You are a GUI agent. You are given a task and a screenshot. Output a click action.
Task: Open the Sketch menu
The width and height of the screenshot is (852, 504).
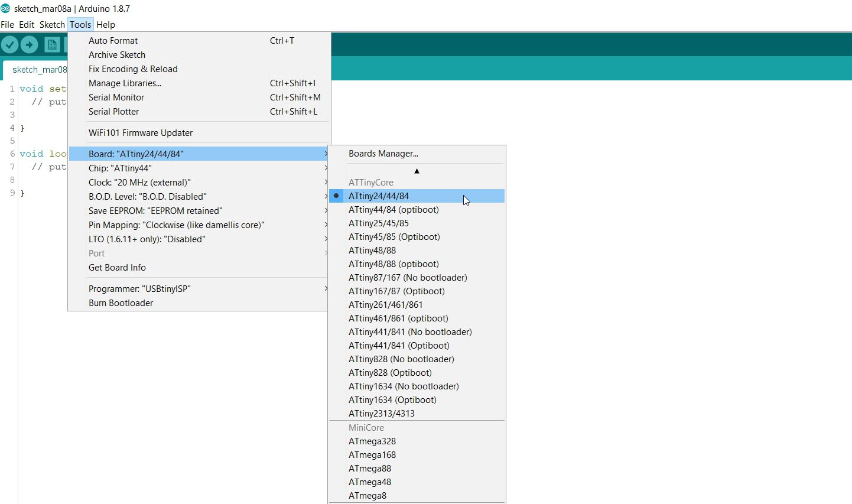(x=52, y=24)
